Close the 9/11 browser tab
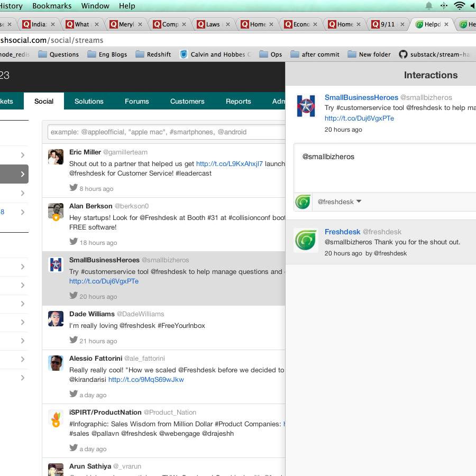The width and height of the screenshot is (476, 476). click(x=403, y=24)
